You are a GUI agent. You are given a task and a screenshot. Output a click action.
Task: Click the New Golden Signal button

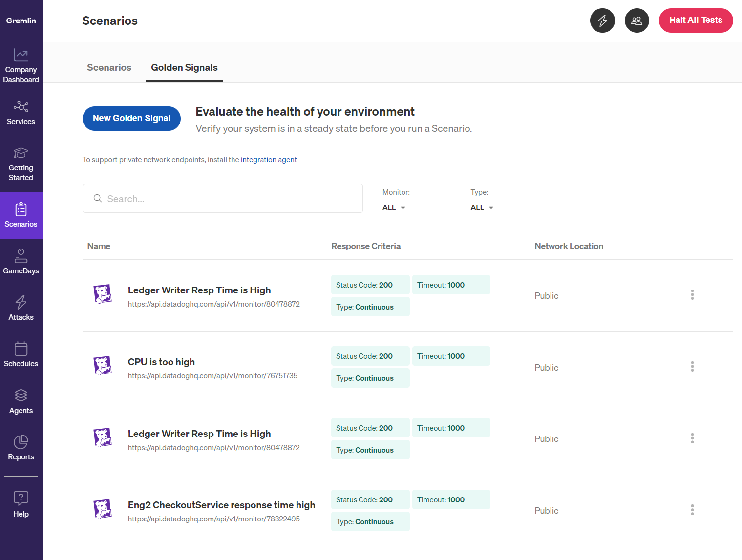tap(131, 118)
